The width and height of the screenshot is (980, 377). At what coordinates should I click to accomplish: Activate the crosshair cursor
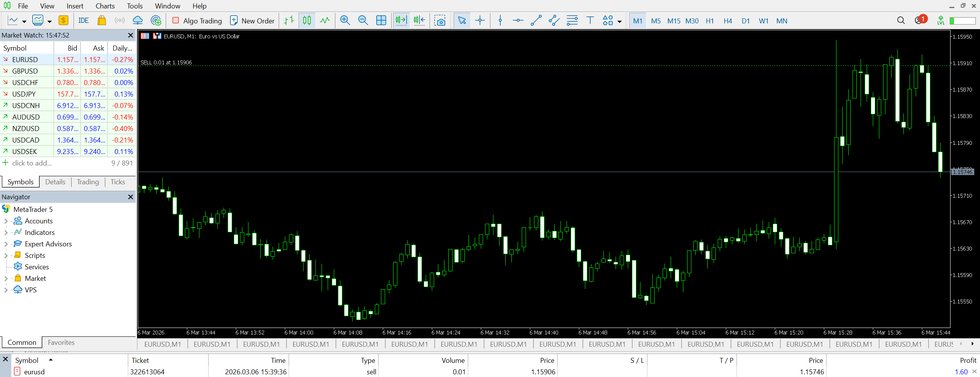pyautogui.click(x=480, y=21)
